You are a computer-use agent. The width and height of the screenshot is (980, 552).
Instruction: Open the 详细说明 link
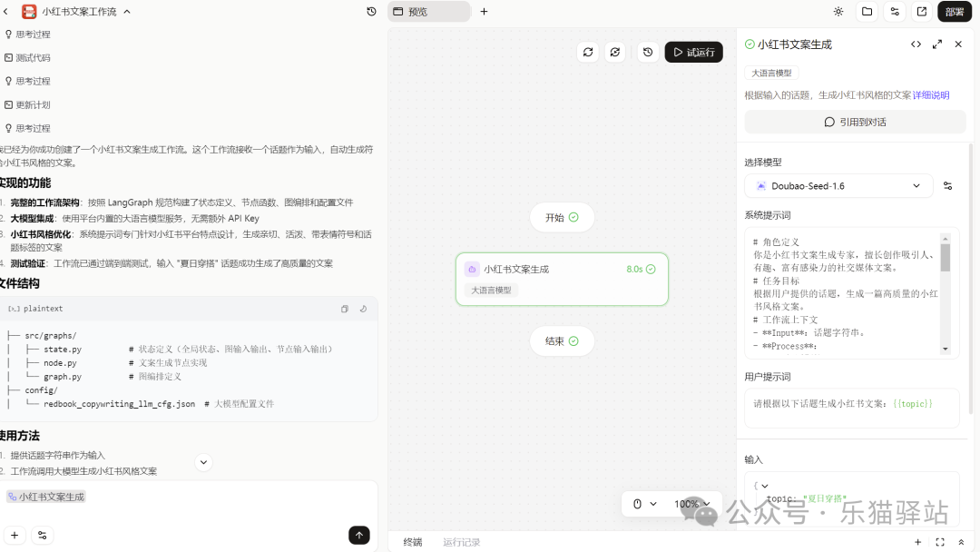(x=928, y=94)
